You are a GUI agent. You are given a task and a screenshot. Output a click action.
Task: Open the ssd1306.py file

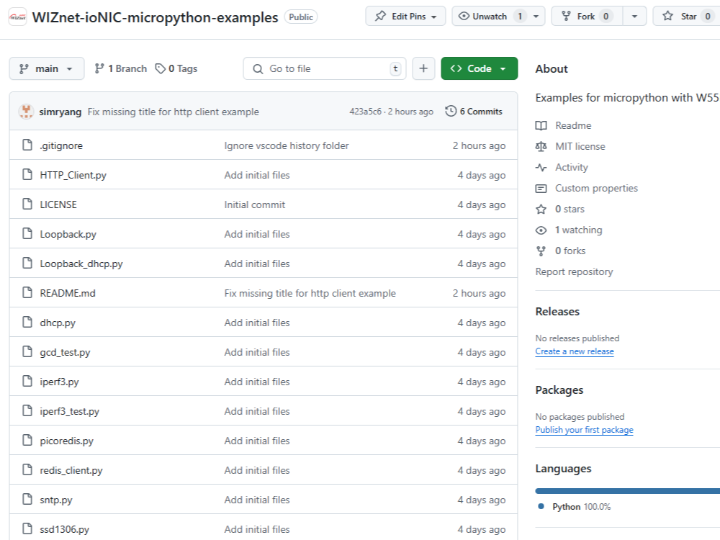pos(64,529)
